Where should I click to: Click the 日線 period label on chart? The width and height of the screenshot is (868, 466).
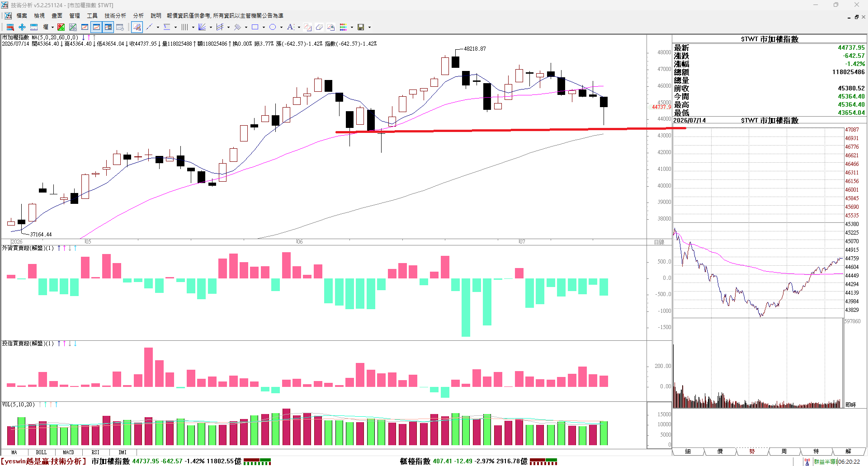point(659,242)
